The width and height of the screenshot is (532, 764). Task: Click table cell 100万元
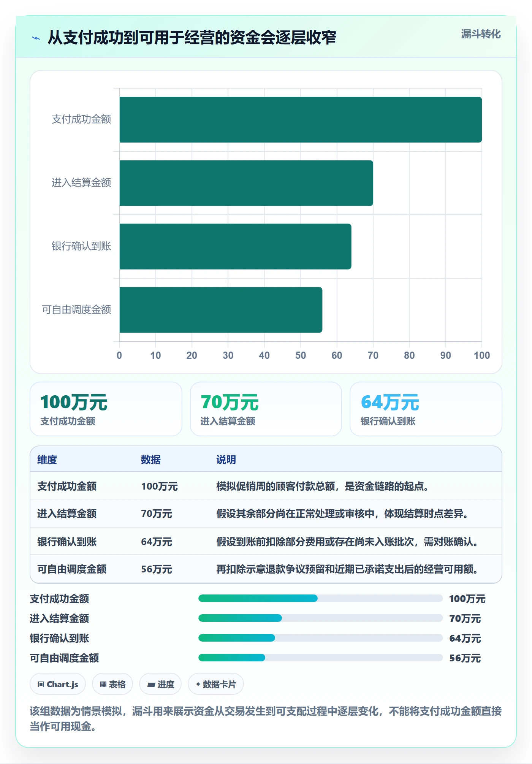coord(159,486)
